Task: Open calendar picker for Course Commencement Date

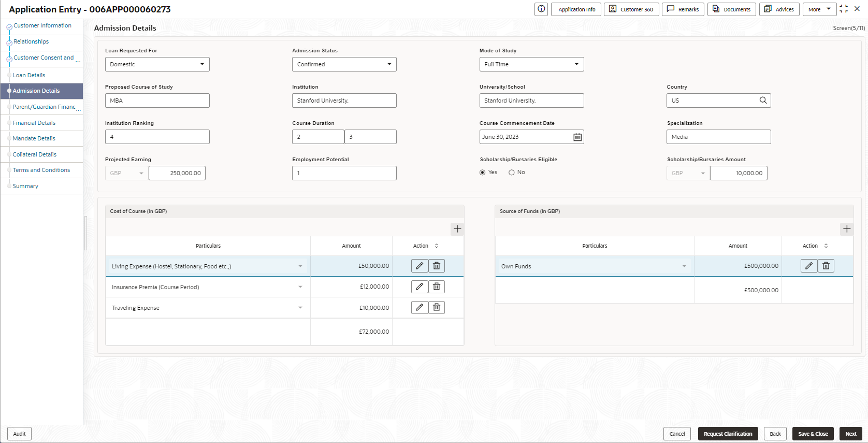Action: tap(577, 137)
